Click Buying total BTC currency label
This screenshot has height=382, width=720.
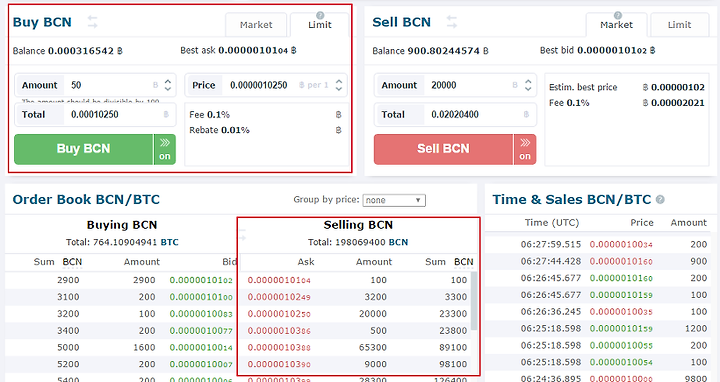[x=169, y=242]
